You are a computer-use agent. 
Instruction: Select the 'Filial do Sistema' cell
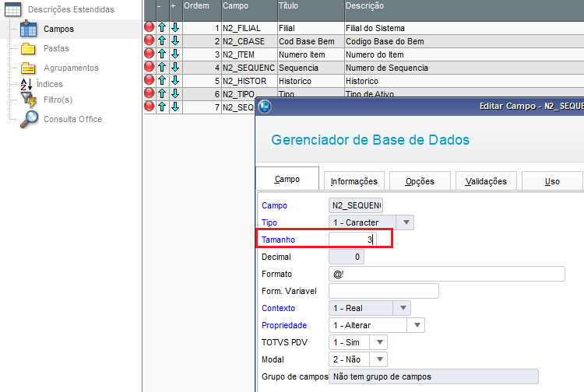tap(464, 28)
